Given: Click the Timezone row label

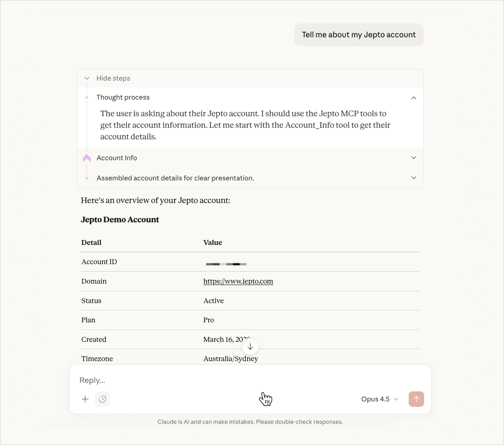Looking at the screenshot, I should [x=97, y=358].
